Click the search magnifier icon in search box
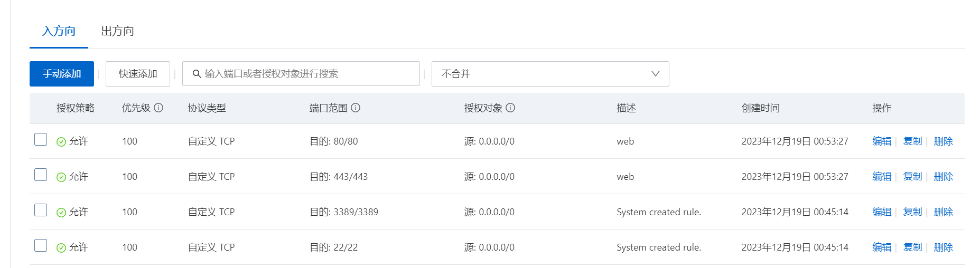The height and width of the screenshot is (268, 980). pyautogui.click(x=197, y=74)
